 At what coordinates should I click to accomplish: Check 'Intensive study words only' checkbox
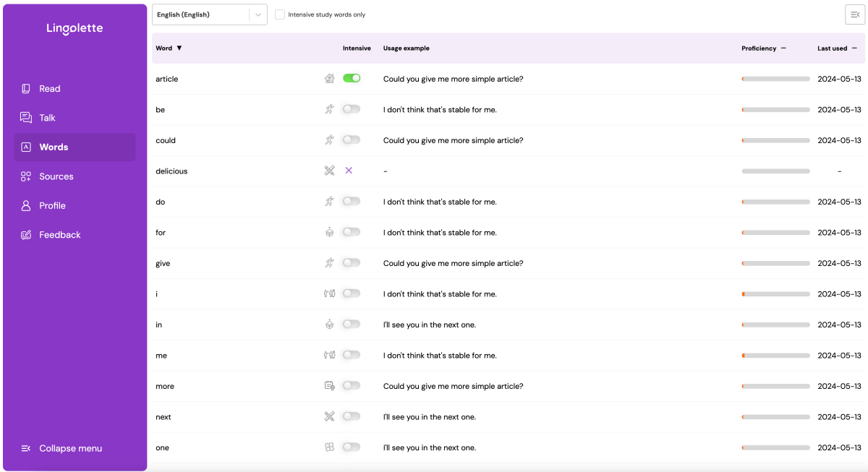(x=280, y=14)
